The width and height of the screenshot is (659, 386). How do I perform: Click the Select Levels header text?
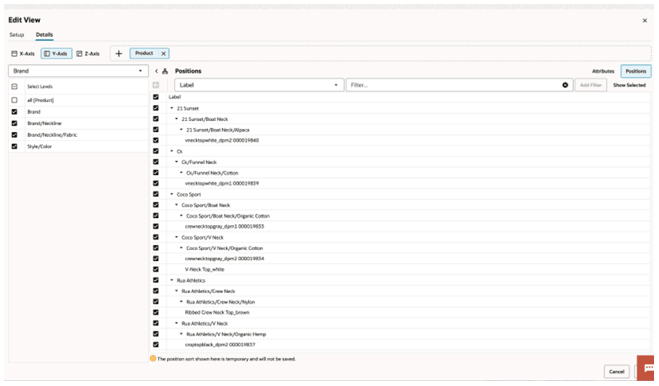point(40,87)
